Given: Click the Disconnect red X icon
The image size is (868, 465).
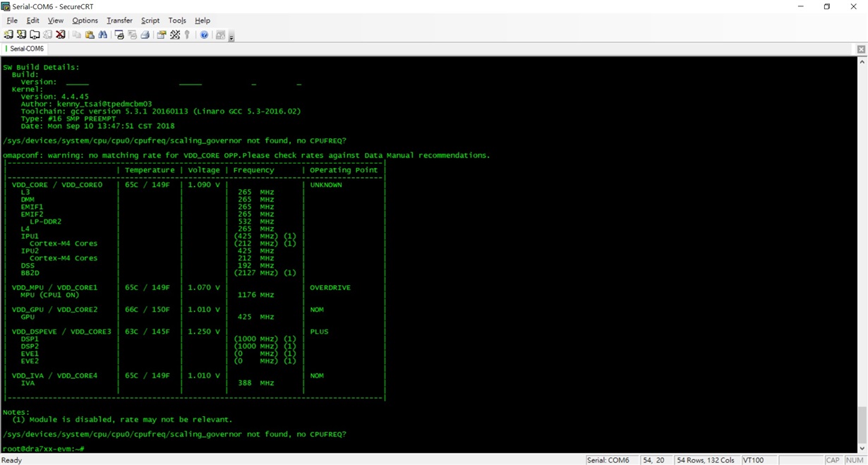Looking at the screenshot, I should 61,35.
